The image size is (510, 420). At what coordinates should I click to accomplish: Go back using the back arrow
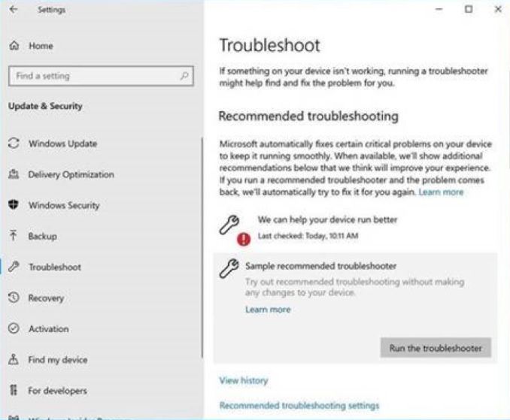(x=14, y=10)
